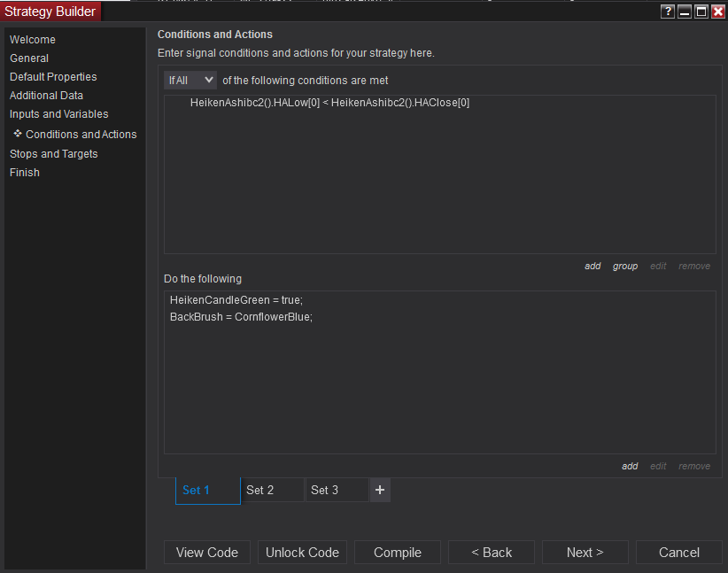Open the help question mark button
This screenshot has height=573, width=728.
point(668,12)
